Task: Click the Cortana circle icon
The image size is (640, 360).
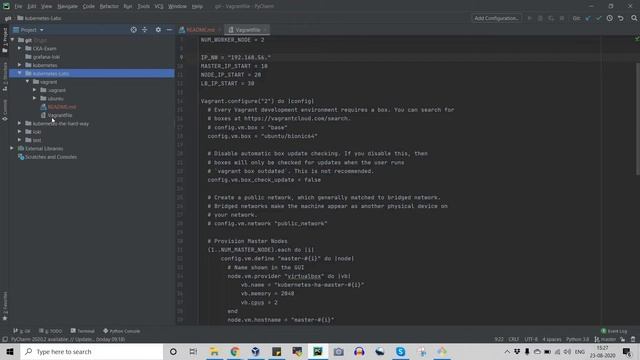Action: pyautogui.click(x=173, y=351)
